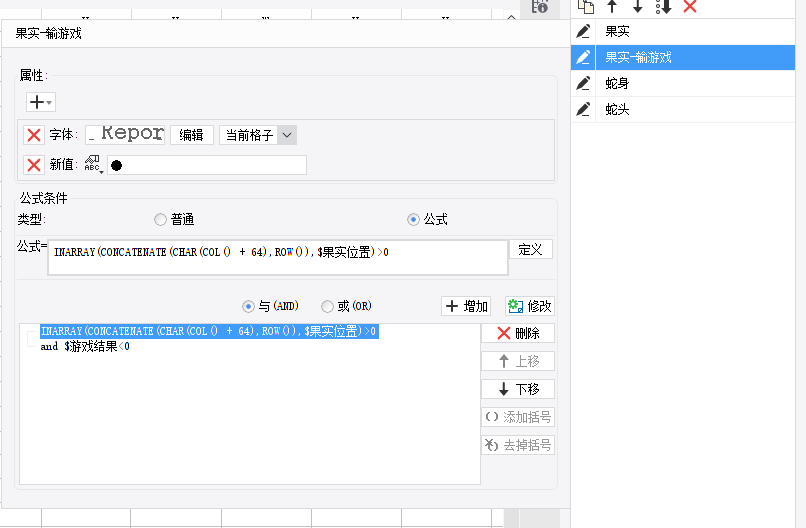
Task: Click the 果实-输游戏 name field at the top
Action: (285, 34)
